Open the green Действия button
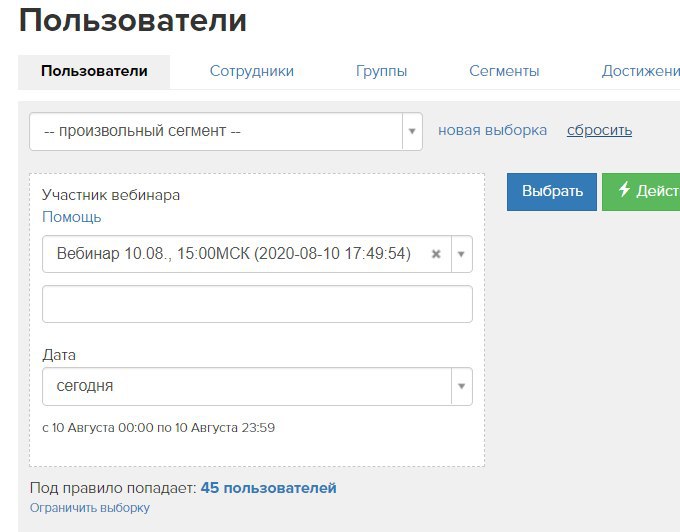This screenshot has height=532, width=680. click(641, 192)
